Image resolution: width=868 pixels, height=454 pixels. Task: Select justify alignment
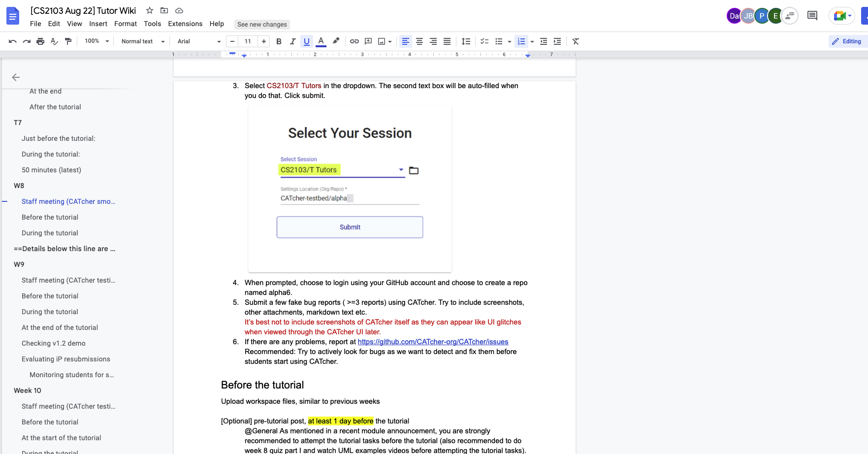tap(447, 41)
